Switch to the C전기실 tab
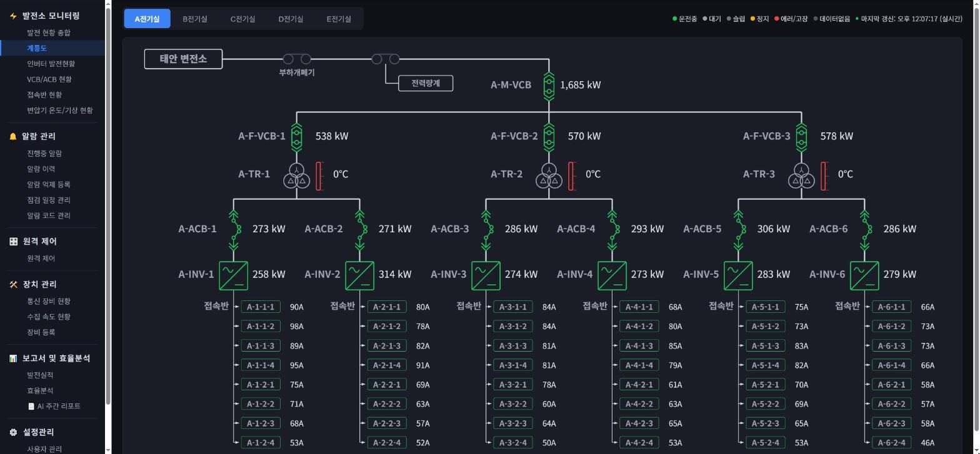This screenshot has width=980, height=454. point(242,19)
